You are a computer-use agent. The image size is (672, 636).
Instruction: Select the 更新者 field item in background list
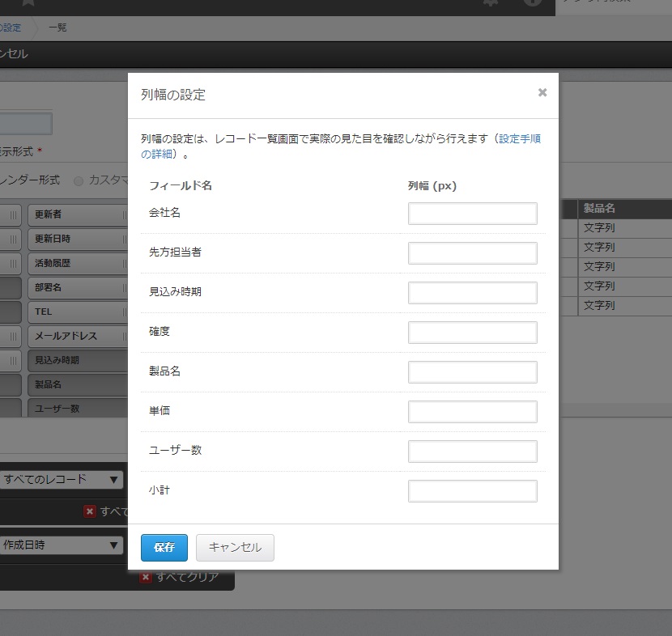78,214
